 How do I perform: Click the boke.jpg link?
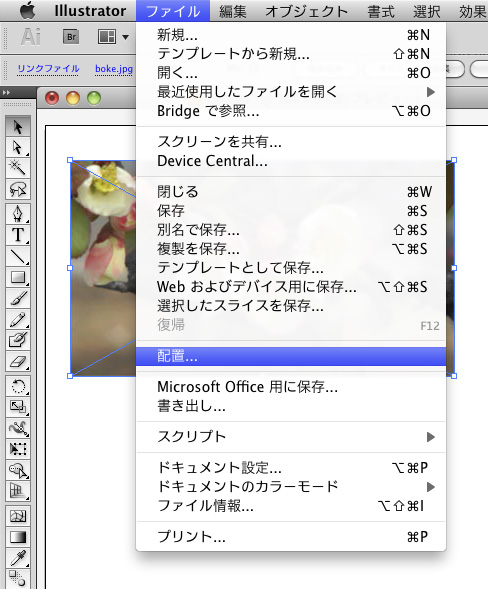tap(114, 69)
